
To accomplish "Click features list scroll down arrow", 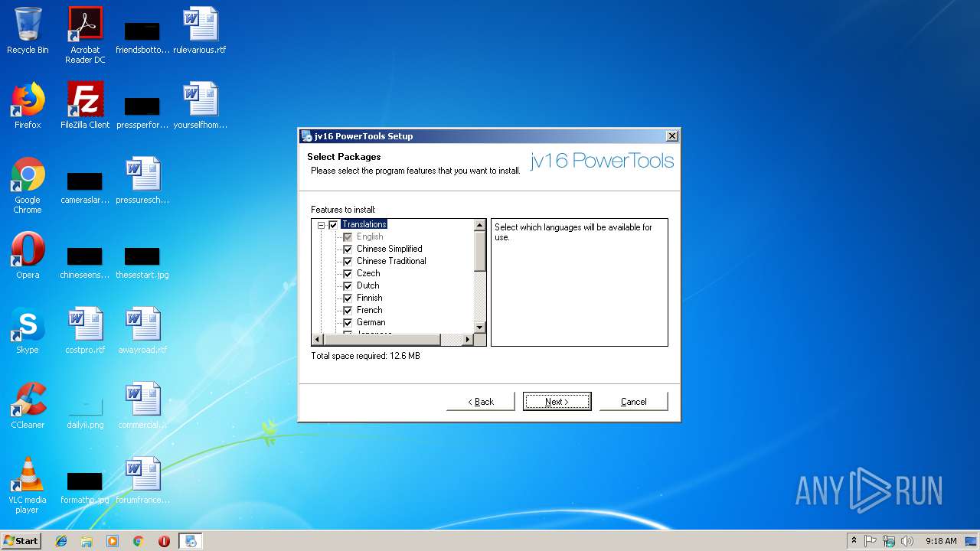I will click(480, 328).
